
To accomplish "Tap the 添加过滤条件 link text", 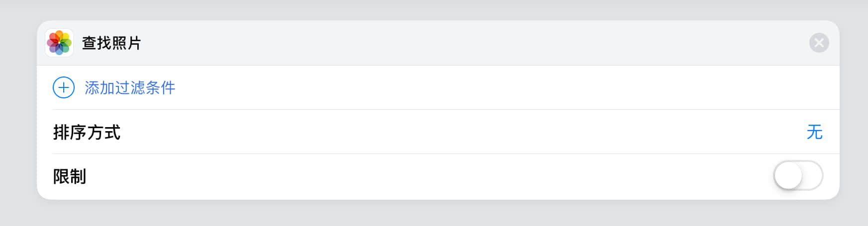I will click(130, 88).
